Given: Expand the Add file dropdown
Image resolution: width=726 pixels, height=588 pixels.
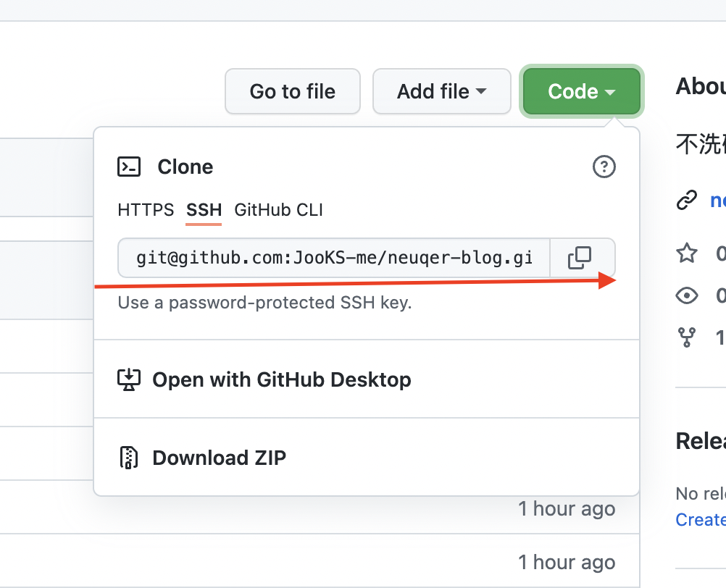Looking at the screenshot, I should pyautogui.click(x=441, y=91).
